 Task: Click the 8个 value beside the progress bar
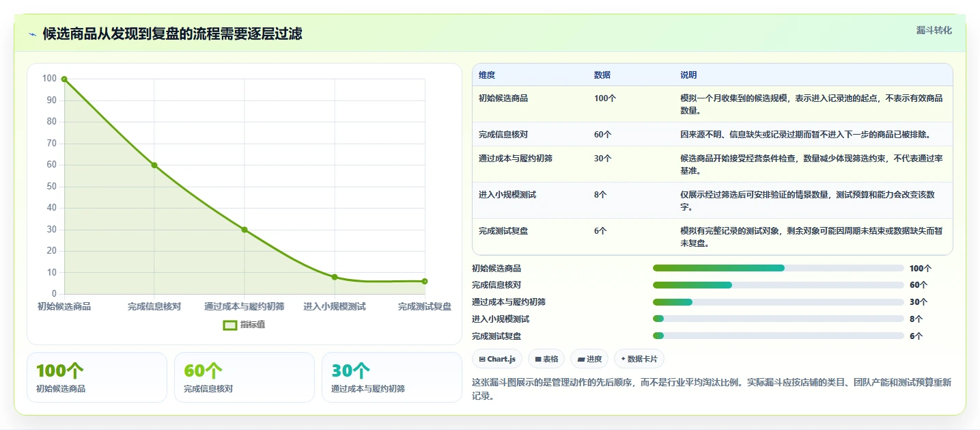[916, 319]
